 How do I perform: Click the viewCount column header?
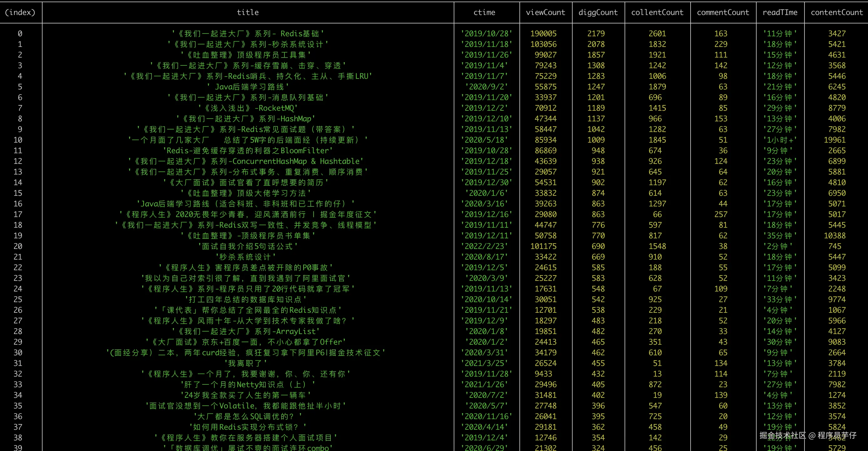[545, 13]
